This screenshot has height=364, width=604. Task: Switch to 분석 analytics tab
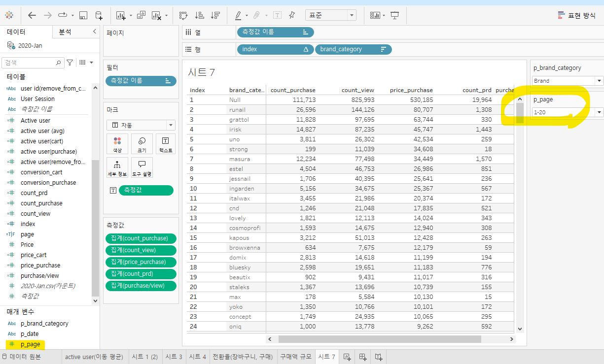pos(65,32)
